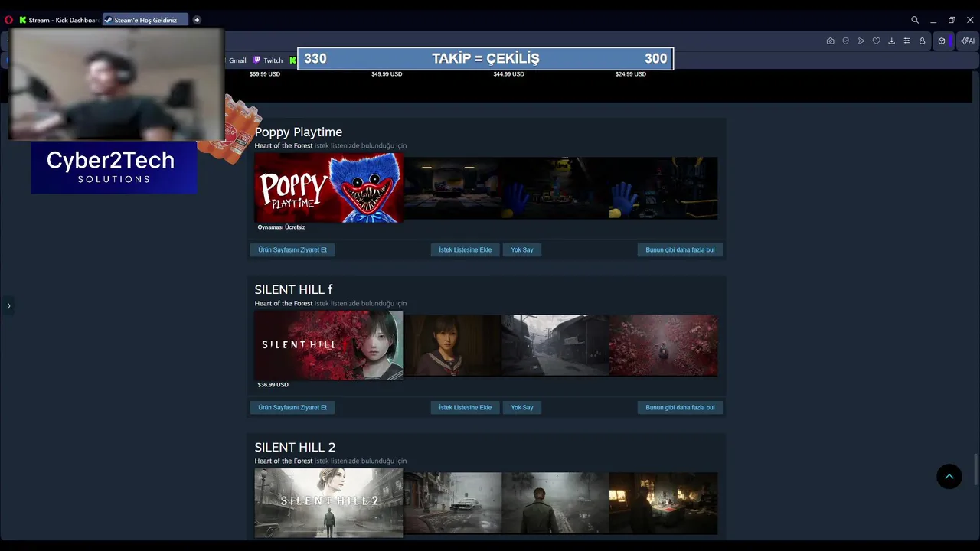Click the $24.99 USD price text

coord(631,74)
